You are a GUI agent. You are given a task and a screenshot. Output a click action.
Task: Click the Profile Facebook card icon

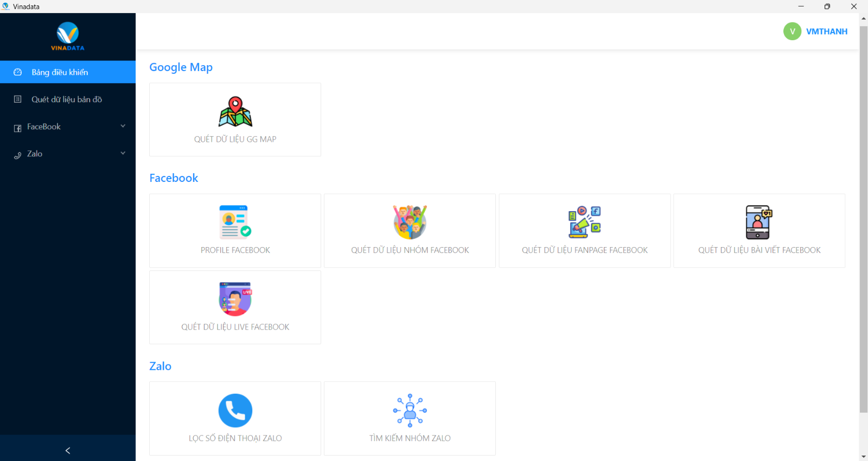235,222
